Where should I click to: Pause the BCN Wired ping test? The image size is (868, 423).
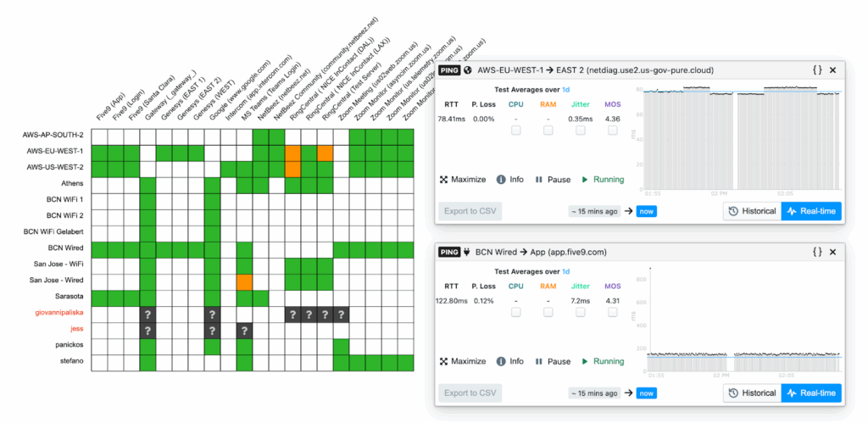tap(553, 361)
